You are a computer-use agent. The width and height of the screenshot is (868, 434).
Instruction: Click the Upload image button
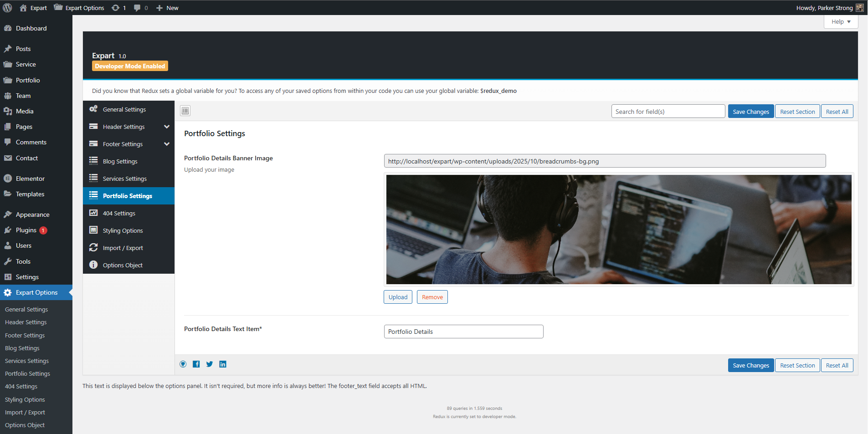tap(398, 297)
